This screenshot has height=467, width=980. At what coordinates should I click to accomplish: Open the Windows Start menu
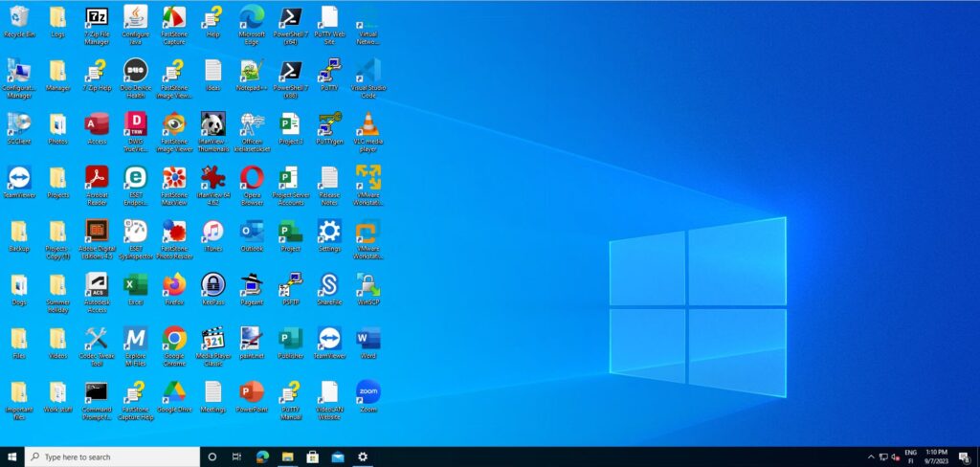click(x=12, y=456)
